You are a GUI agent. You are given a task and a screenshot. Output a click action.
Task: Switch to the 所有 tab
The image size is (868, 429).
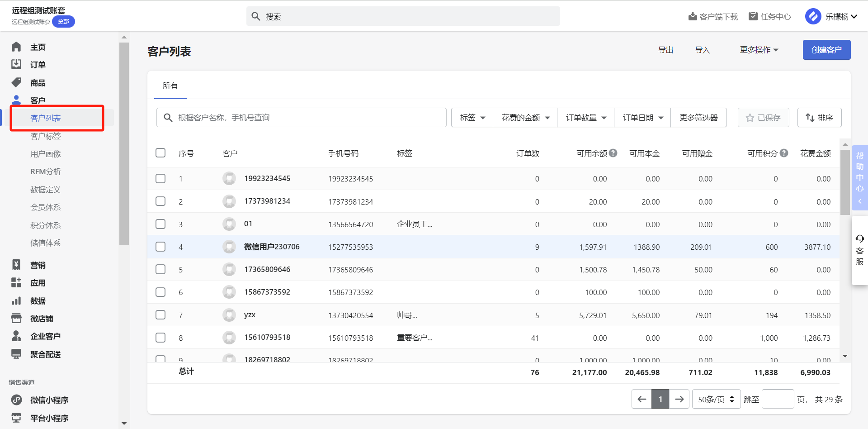point(170,86)
